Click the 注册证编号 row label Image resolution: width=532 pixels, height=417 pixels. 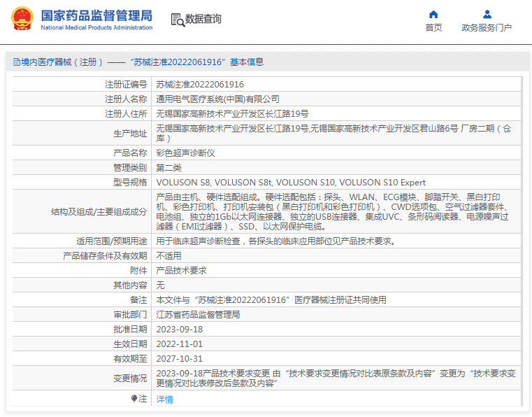pos(126,84)
